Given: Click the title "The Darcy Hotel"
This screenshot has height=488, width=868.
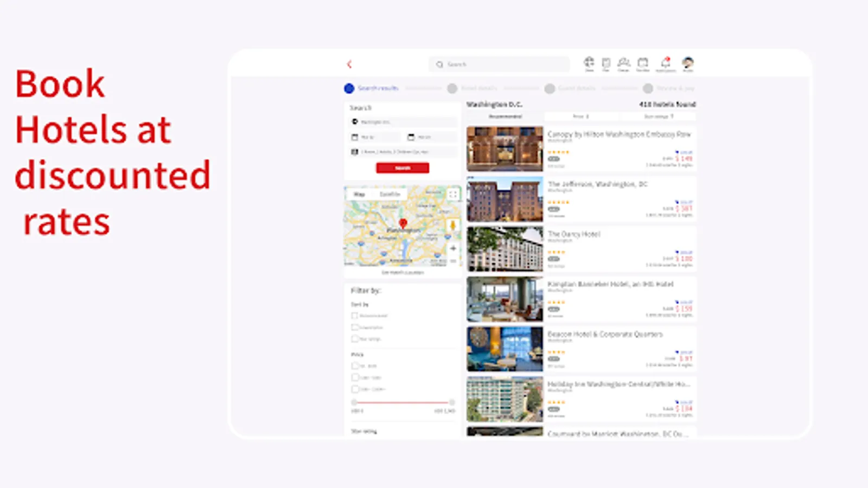Looking at the screenshot, I should [x=573, y=234].
